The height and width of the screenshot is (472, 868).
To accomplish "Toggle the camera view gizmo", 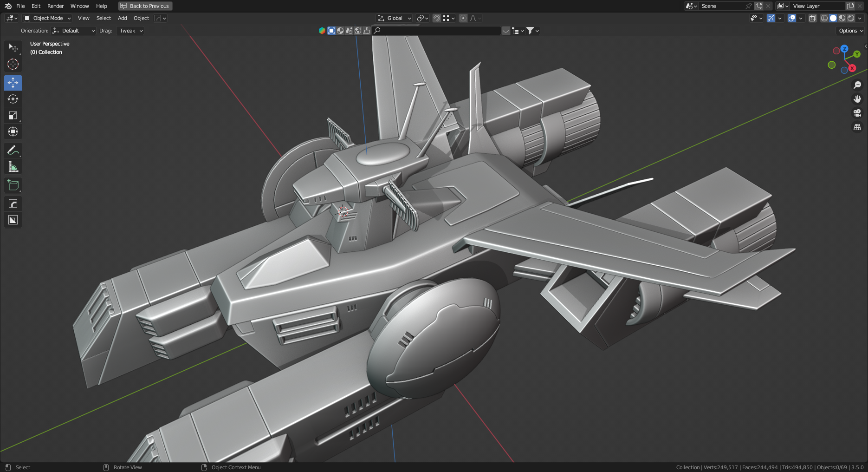I will point(857,113).
